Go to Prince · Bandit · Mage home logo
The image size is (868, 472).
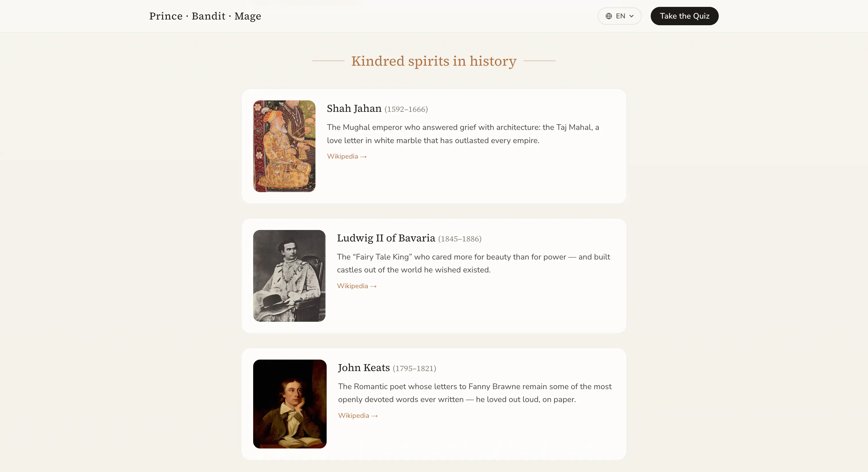pos(205,16)
